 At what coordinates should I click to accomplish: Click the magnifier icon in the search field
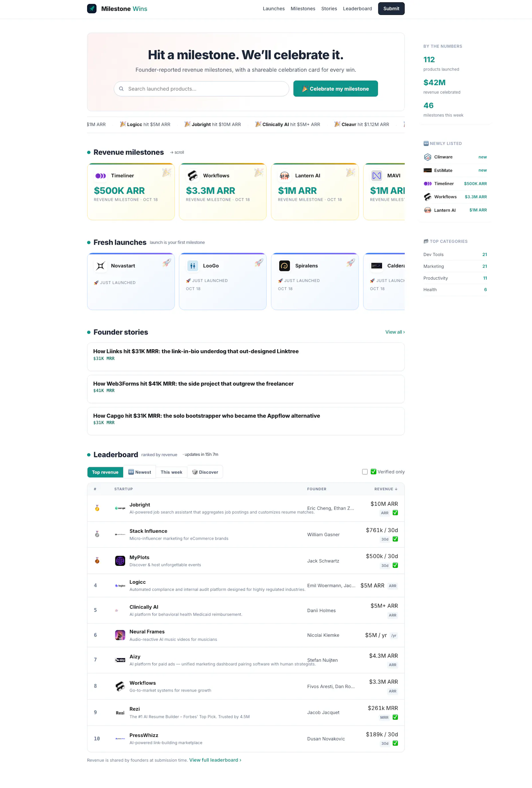point(121,89)
